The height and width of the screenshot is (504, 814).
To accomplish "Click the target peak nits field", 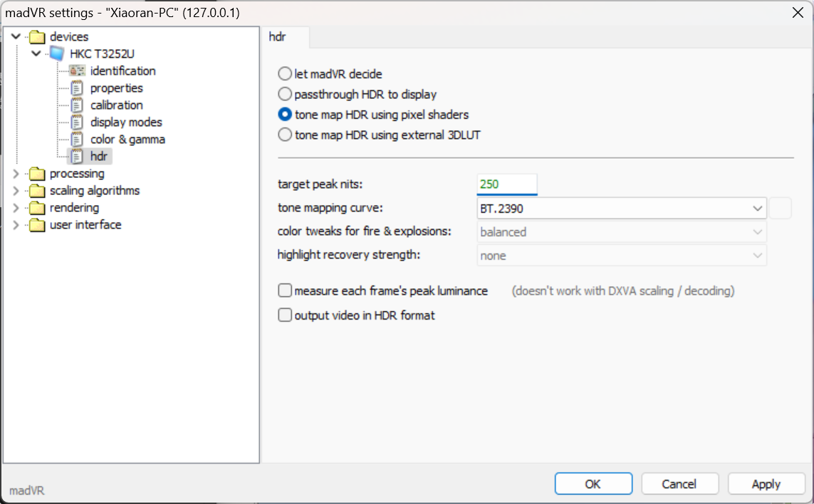I will tap(506, 184).
